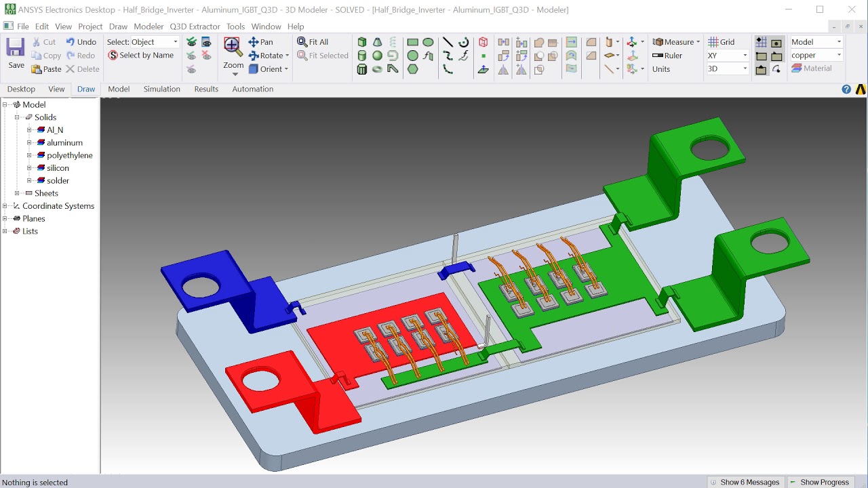Select the silicon tree item
868x488 pixels.
coord(58,168)
